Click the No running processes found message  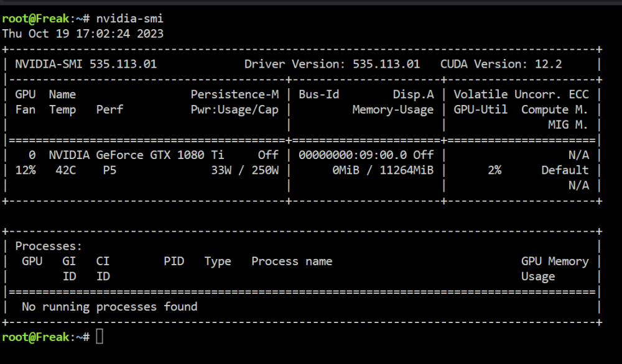[x=109, y=307]
